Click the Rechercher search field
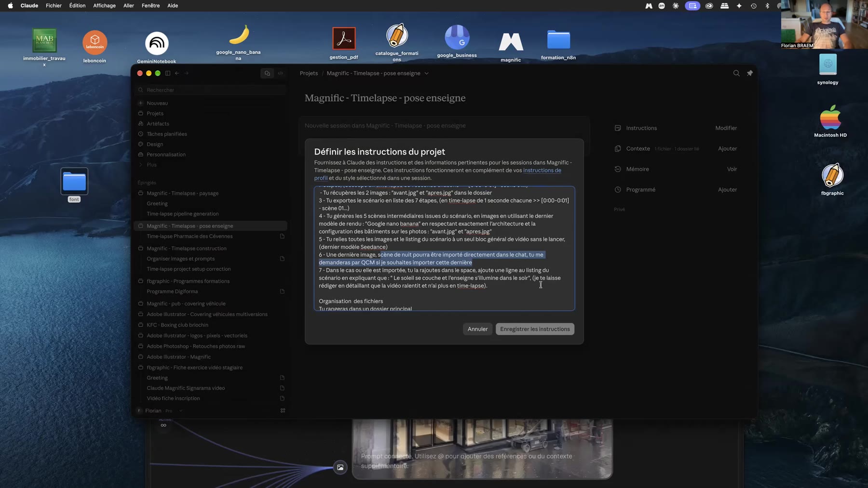868x488 pixels. [x=211, y=90]
